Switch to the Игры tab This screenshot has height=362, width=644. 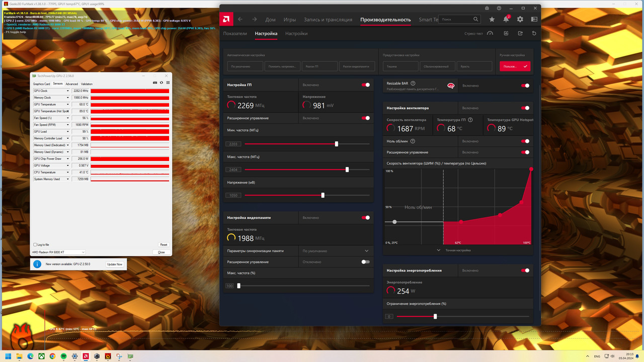[x=289, y=20]
